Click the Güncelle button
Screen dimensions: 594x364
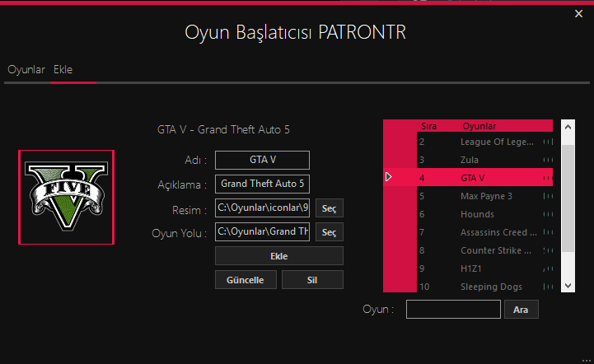pyautogui.click(x=246, y=280)
